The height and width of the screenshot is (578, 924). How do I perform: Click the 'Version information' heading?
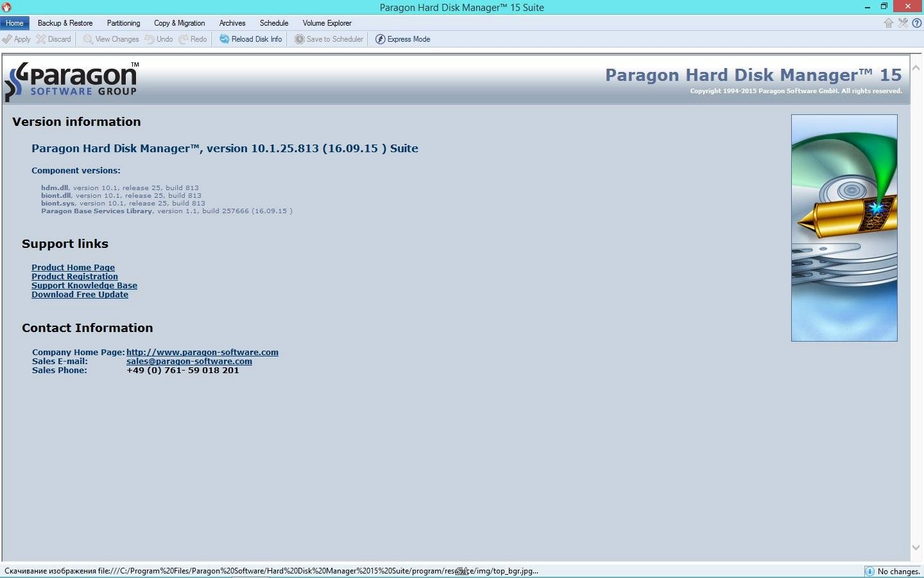click(x=76, y=122)
